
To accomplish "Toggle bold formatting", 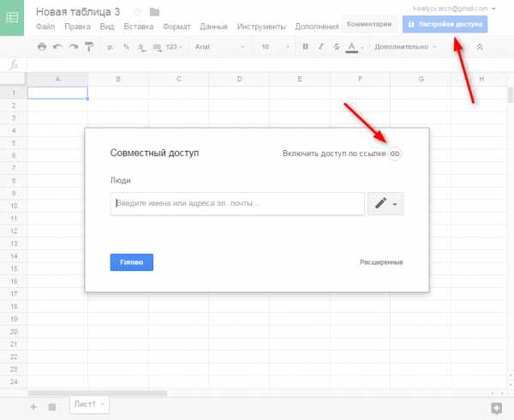I will pos(305,46).
